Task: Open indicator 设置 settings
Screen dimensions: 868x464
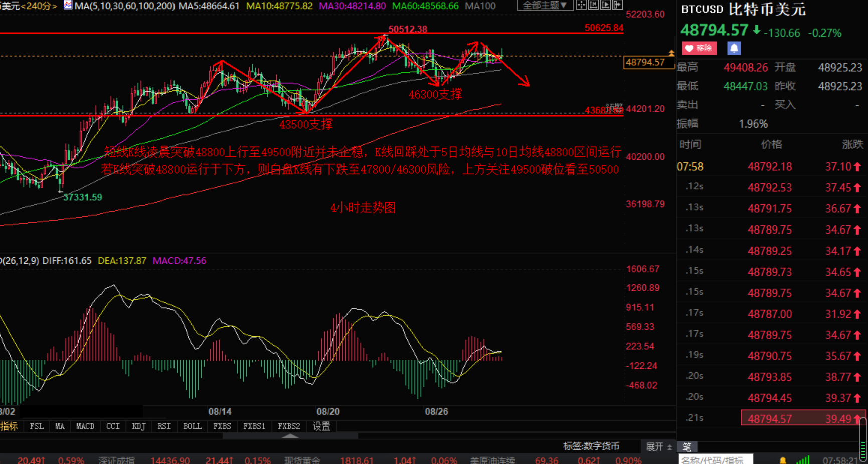Action: tap(321, 426)
